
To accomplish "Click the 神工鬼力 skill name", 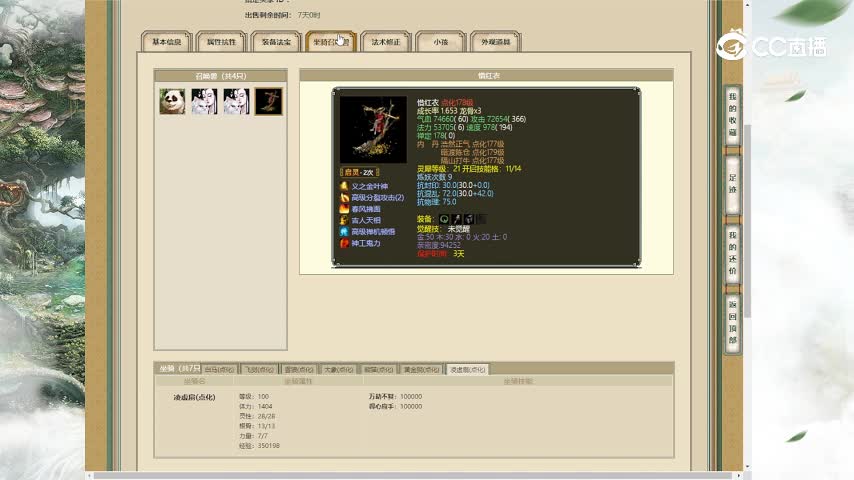I will click(x=366, y=244).
